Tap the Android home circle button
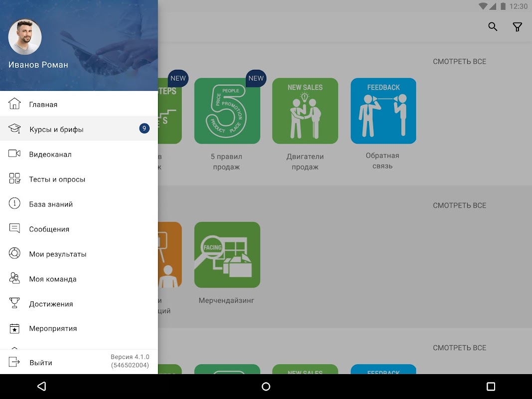Screen dimensions: 532x399 pos(266,387)
